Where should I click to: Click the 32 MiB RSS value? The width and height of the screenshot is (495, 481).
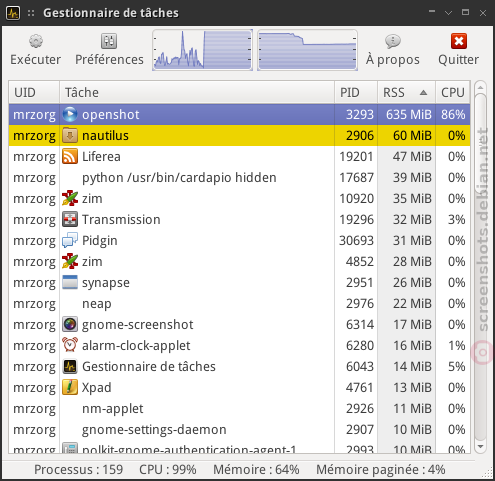point(412,220)
